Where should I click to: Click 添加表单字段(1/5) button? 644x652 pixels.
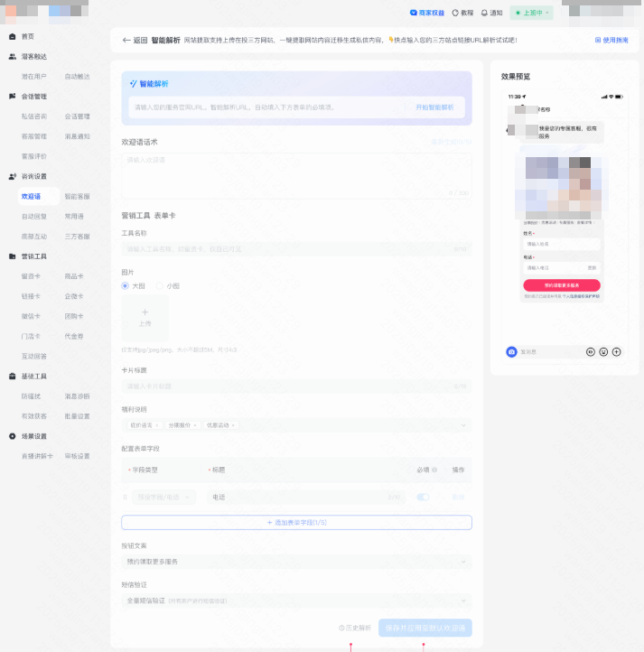(x=296, y=523)
